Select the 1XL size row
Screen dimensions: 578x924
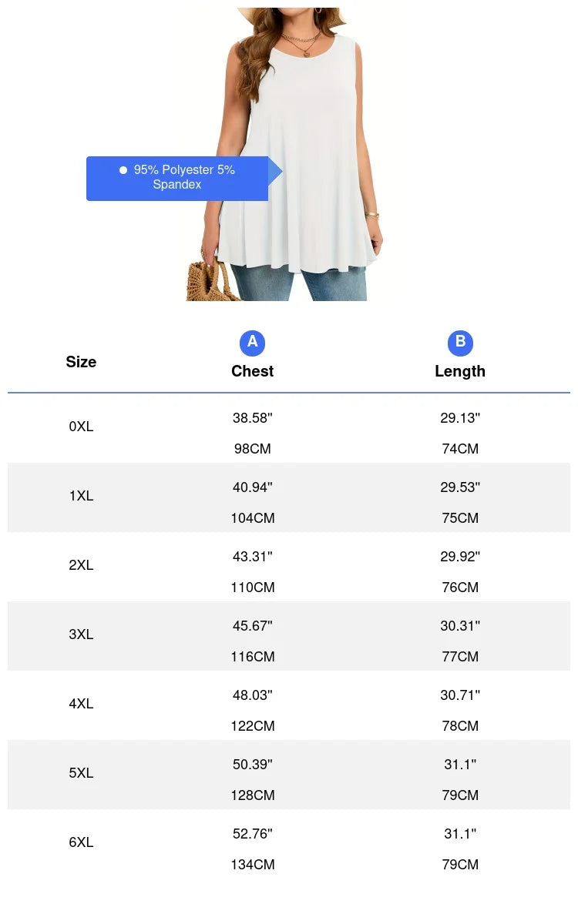(289, 497)
